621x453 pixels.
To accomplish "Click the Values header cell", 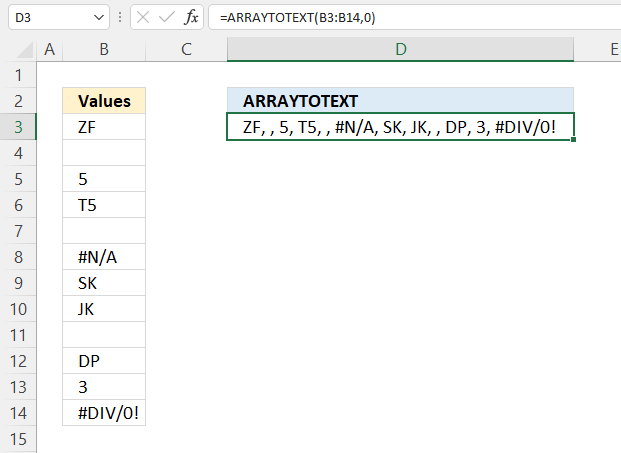I will (104, 101).
